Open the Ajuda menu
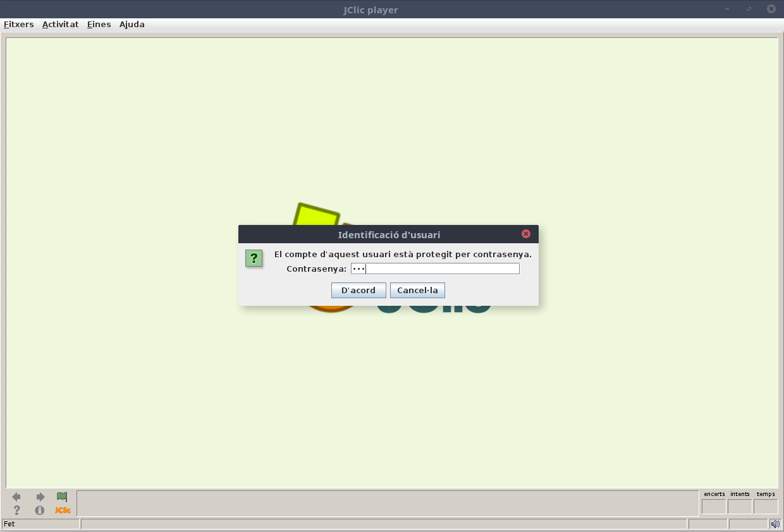This screenshot has height=532, width=784. pos(132,25)
